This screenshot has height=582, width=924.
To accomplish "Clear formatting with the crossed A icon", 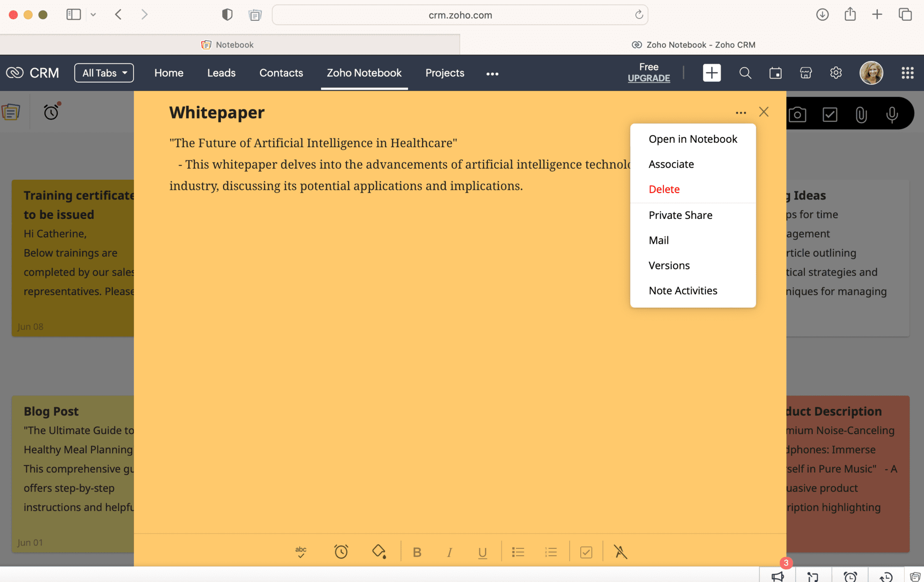I will 620,552.
